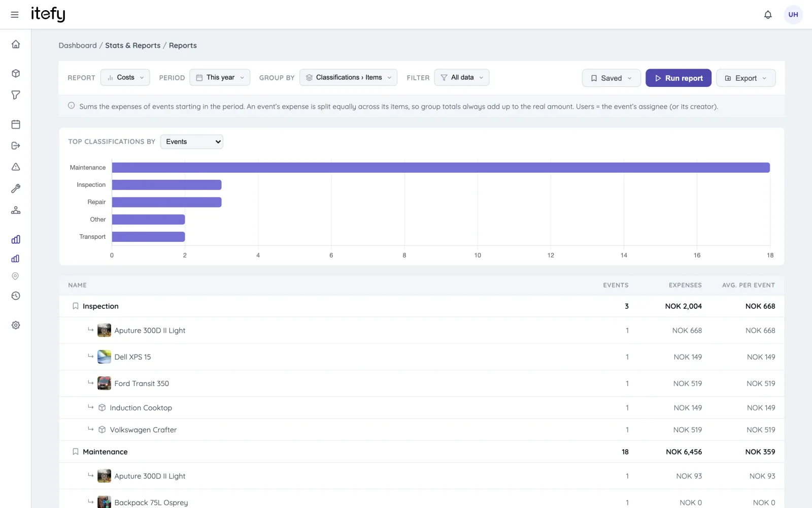Click the home icon in sidebar
812x508 pixels.
[x=16, y=44]
